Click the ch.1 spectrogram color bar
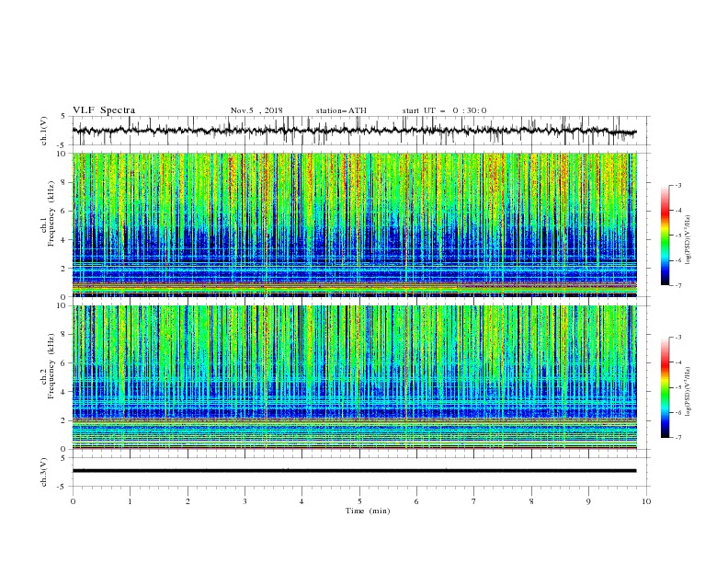The height and width of the screenshot is (563, 728). 665,236
